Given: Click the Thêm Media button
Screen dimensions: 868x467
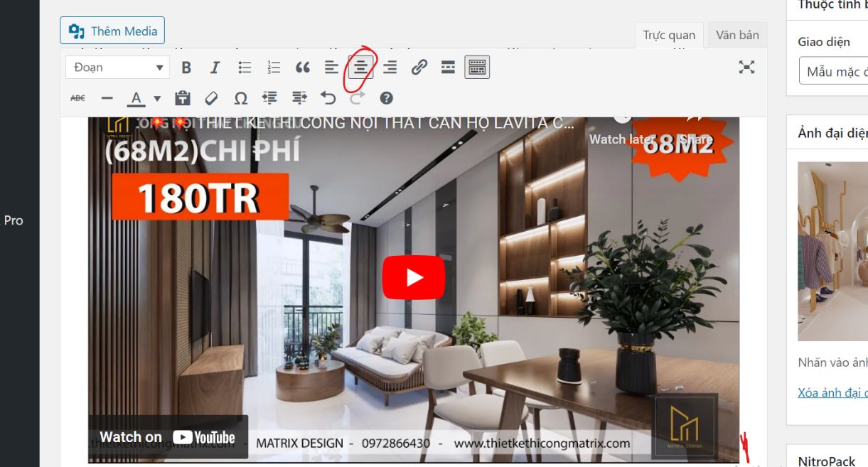Looking at the screenshot, I should click(112, 31).
